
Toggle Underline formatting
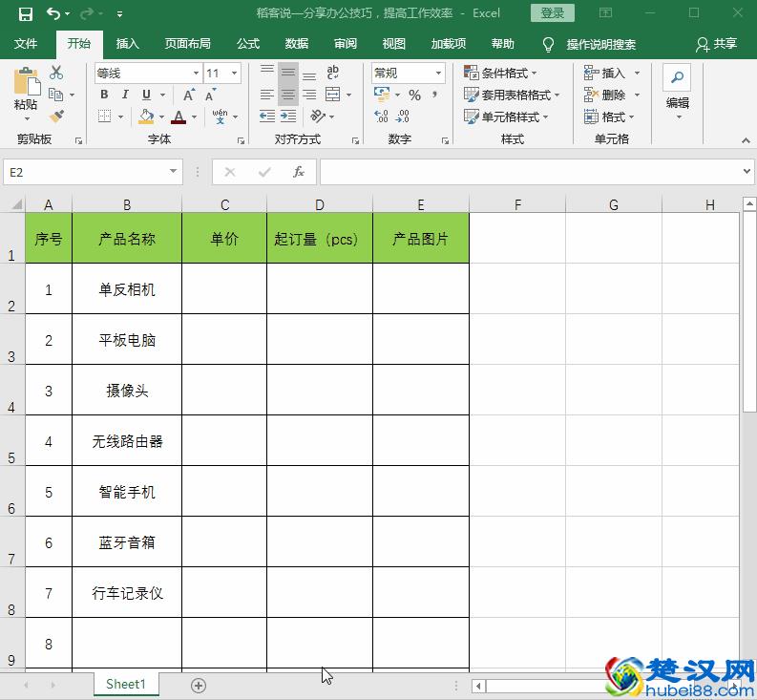point(146,95)
